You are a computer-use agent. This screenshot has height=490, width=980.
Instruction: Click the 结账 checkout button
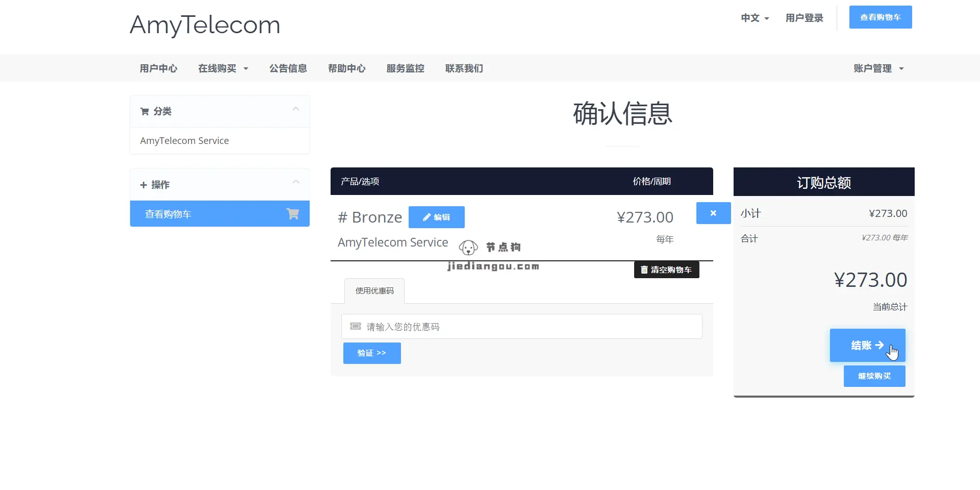pyautogui.click(x=868, y=346)
